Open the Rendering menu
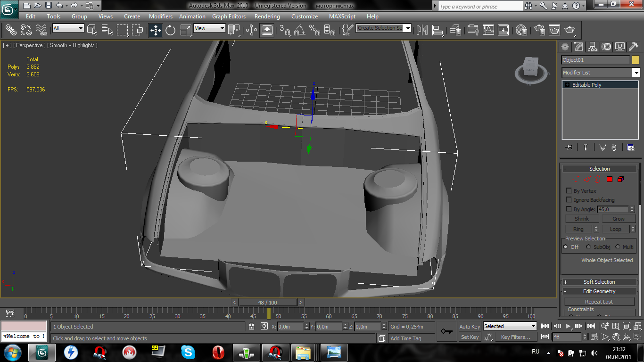The height and width of the screenshot is (362, 644). click(267, 16)
